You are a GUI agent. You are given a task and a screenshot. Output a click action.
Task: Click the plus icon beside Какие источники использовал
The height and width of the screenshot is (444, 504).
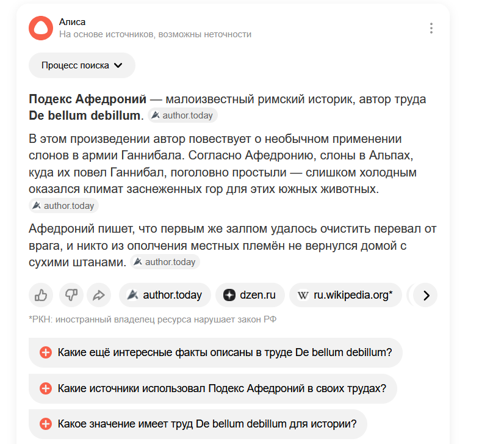(45, 388)
